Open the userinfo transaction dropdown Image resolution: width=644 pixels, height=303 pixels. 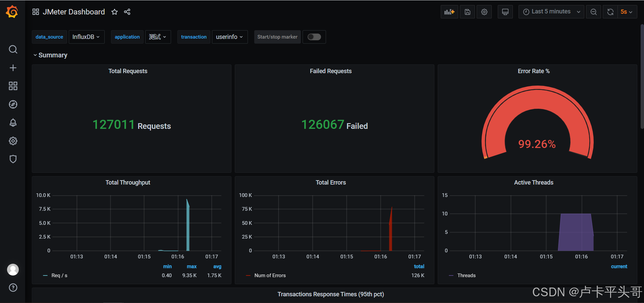pyautogui.click(x=229, y=37)
